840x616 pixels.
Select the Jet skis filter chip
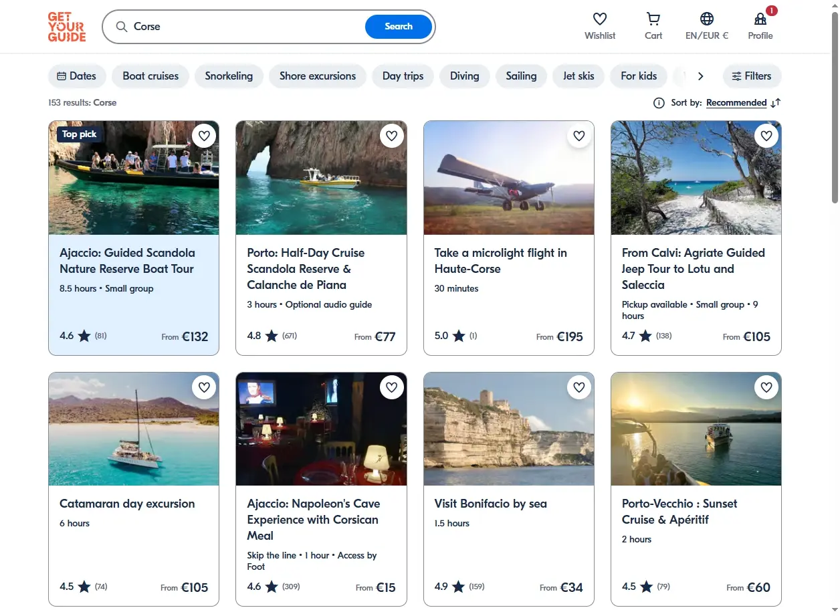[x=579, y=76]
